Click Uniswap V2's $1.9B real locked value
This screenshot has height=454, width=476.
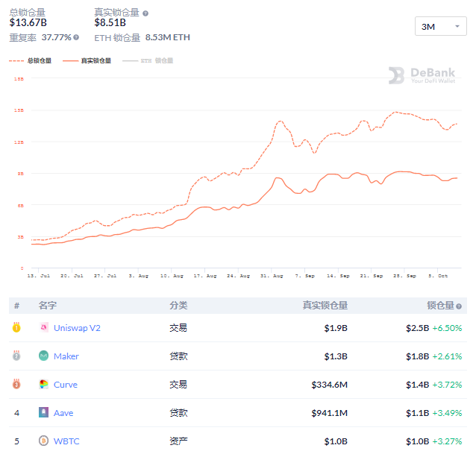[x=336, y=328]
